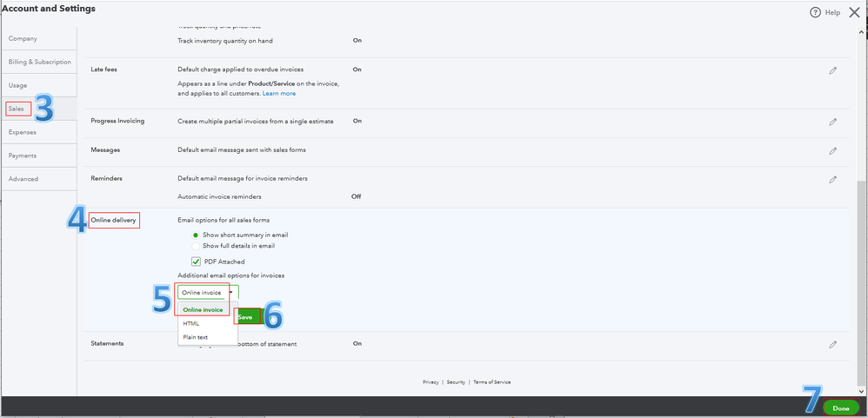The width and height of the screenshot is (868, 418).
Task: Click the Progress Invoicing edit pencil icon
Action: pos(832,123)
